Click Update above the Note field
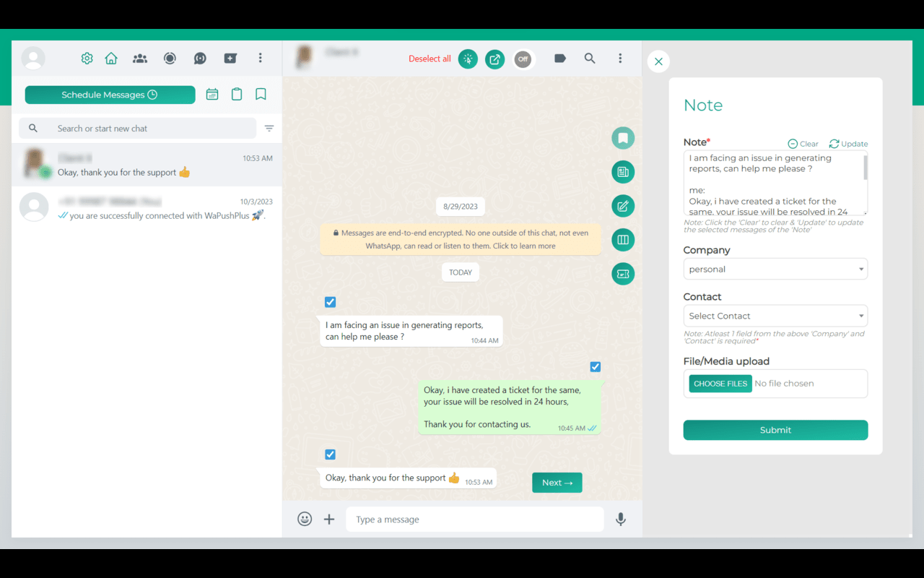Image resolution: width=924 pixels, height=578 pixels. pos(848,143)
